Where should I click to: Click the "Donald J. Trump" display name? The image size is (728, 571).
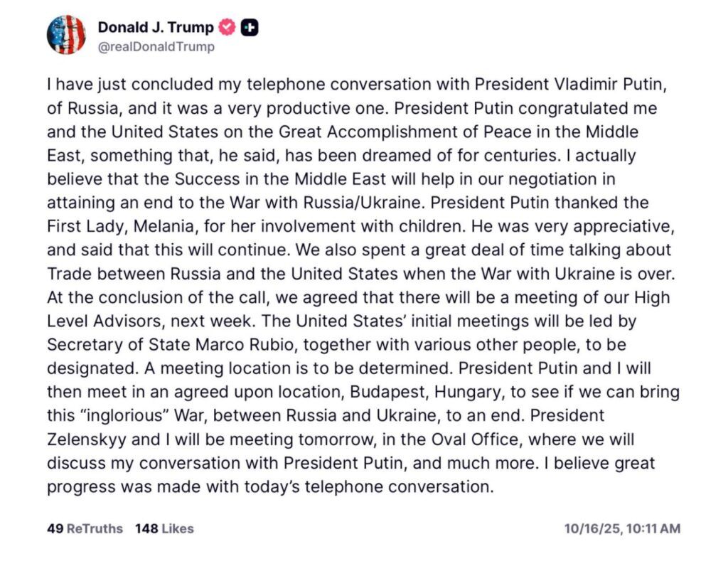(x=155, y=28)
